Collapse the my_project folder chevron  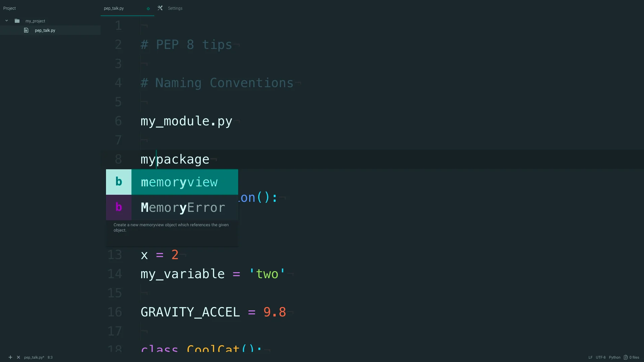click(6, 21)
